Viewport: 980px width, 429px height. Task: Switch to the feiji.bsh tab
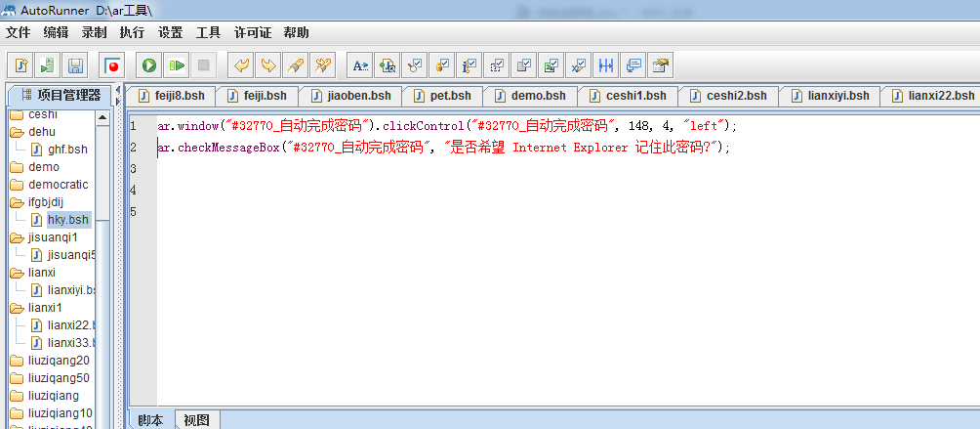pyautogui.click(x=257, y=96)
